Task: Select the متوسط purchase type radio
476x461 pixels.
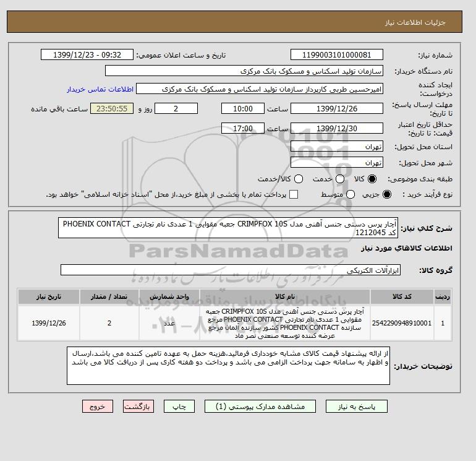Action: [x=351, y=194]
